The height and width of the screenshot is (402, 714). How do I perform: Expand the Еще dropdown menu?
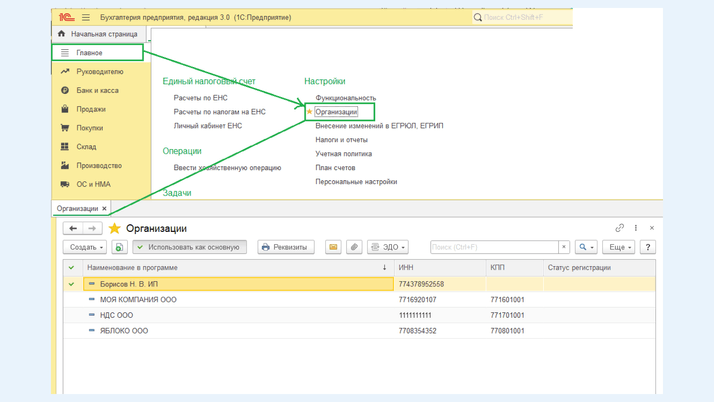tap(619, 247)
